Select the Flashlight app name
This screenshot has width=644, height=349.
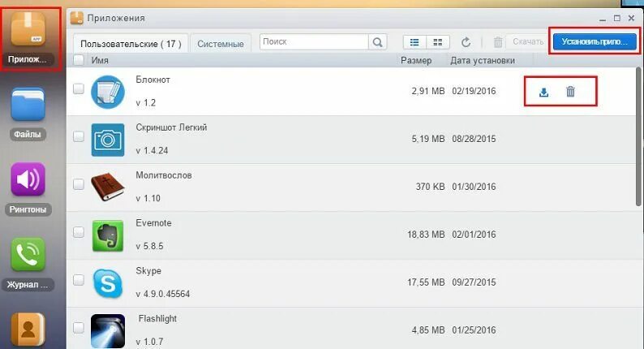point(157,319)
